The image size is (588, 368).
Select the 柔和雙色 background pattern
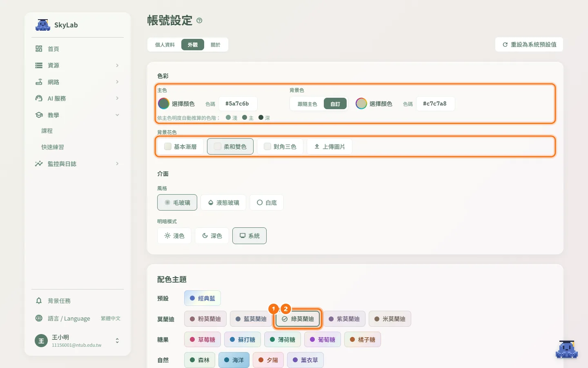pyautogui.click(x=230, y=146)
